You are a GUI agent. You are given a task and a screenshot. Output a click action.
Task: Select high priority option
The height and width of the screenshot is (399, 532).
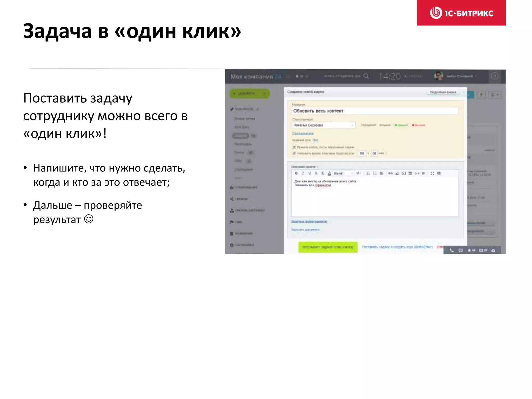click(x=418, y=125)
